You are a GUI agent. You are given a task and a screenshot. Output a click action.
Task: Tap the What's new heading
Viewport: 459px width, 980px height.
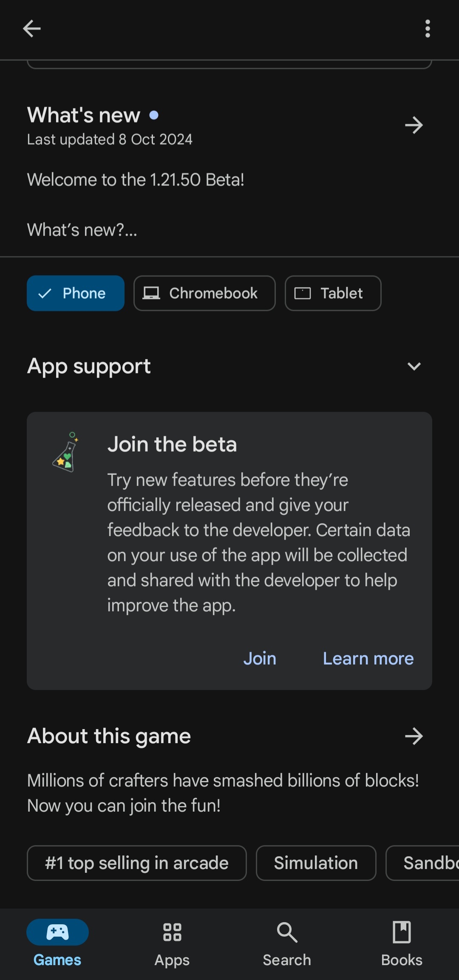(x=84, y=115)
